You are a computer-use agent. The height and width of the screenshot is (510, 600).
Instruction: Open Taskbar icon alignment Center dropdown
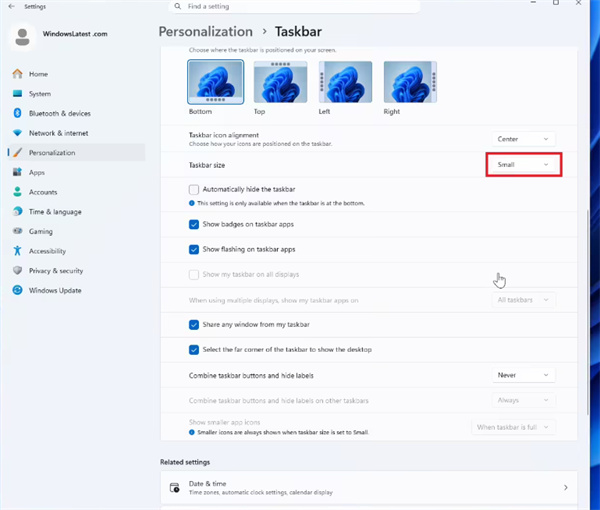pos(523,139)
